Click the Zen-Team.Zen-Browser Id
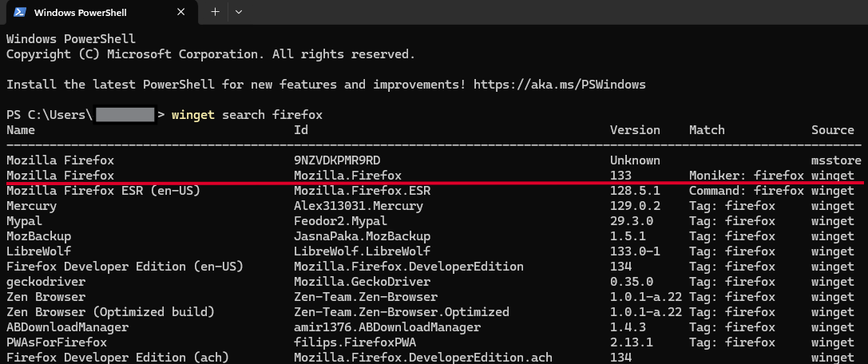This screenshot has width=868, height=364. coord(366,296)
